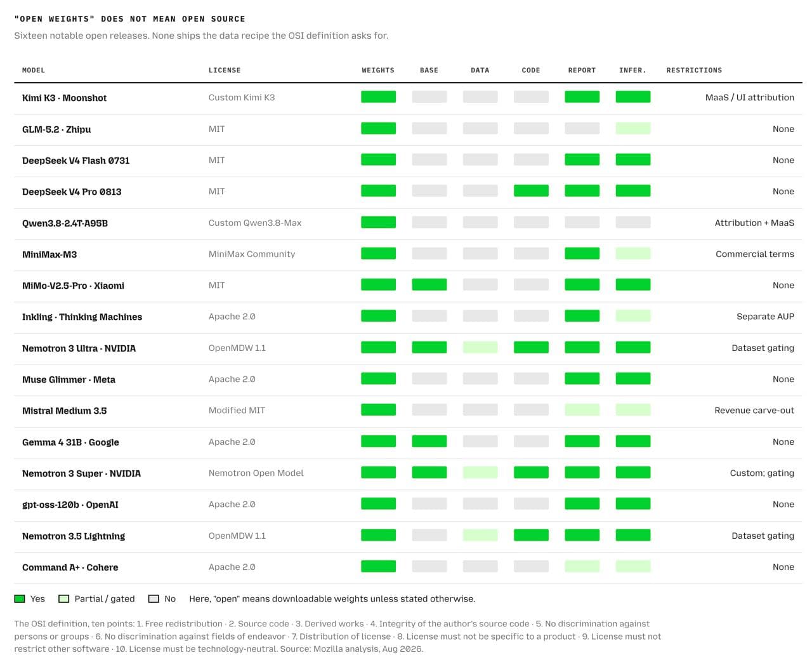Select the Infer. cell in the GLM-5.2 · Zhipu row

click(632, 129)
